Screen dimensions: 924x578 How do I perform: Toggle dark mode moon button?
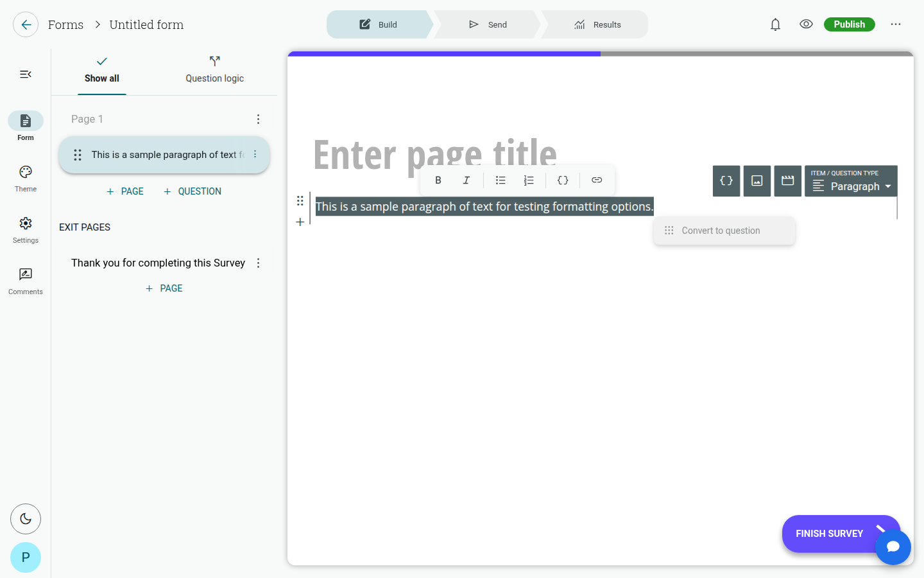[x=26, y=519]
